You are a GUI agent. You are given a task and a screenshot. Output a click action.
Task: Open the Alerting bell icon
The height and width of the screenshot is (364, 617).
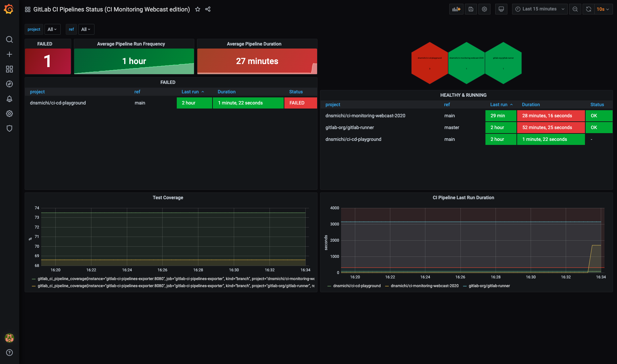[9, 99]
